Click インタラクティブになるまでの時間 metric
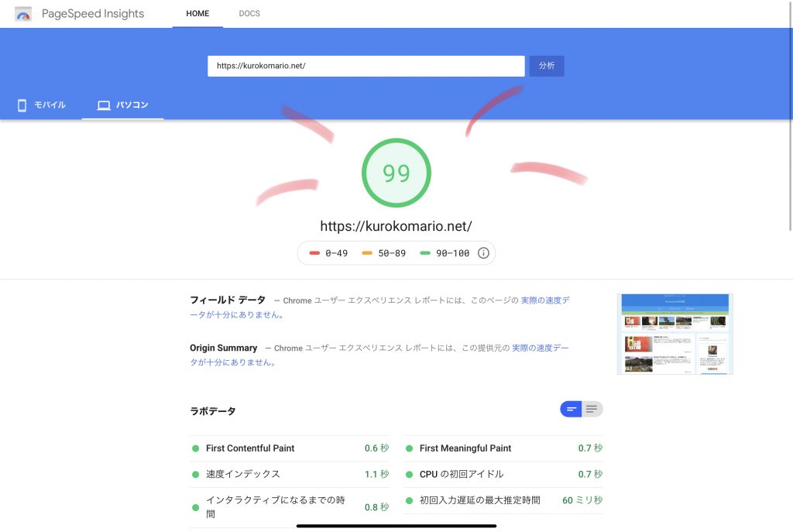The image size is (793, 532). [x=290, y=506]
